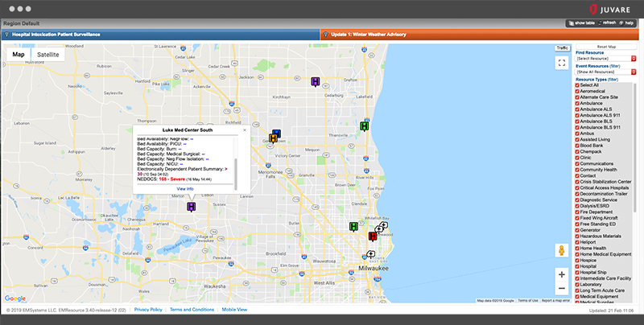Open the Mobile View link
Viewport: 644px width, 325px height.
tap(234, 310)
